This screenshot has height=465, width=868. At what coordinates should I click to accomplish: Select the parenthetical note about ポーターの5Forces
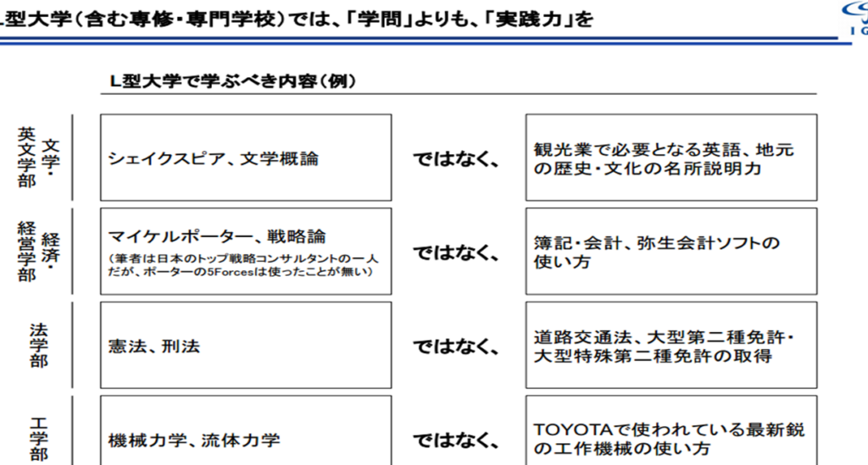pyautogui.click(x=242, y=264)
